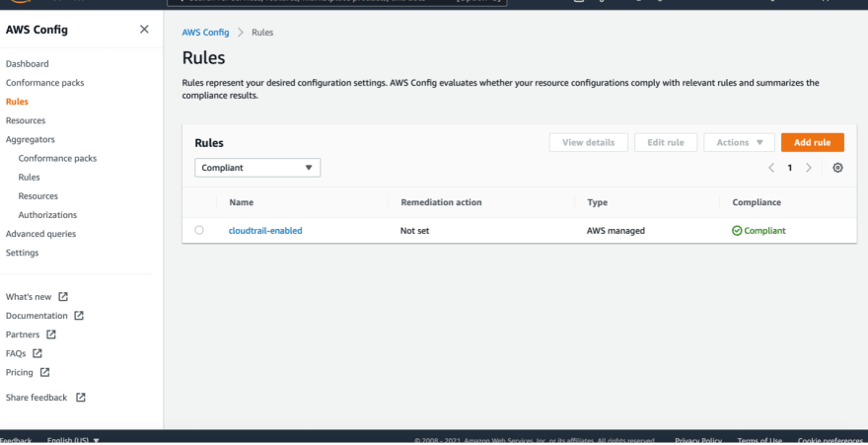Open Resources under Aggregators
The image size is (868, 445).
click(x=38, y=196)
